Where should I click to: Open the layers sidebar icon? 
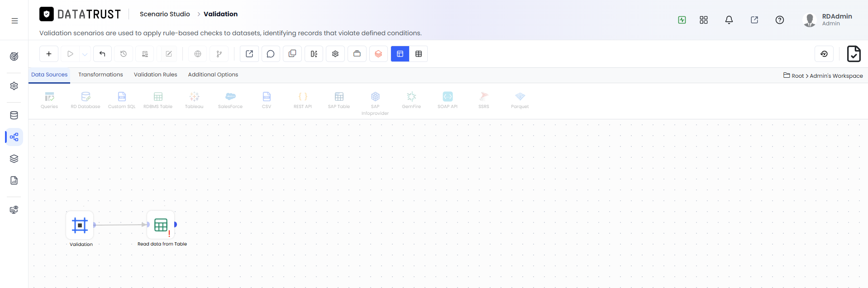tap(14, 159)
